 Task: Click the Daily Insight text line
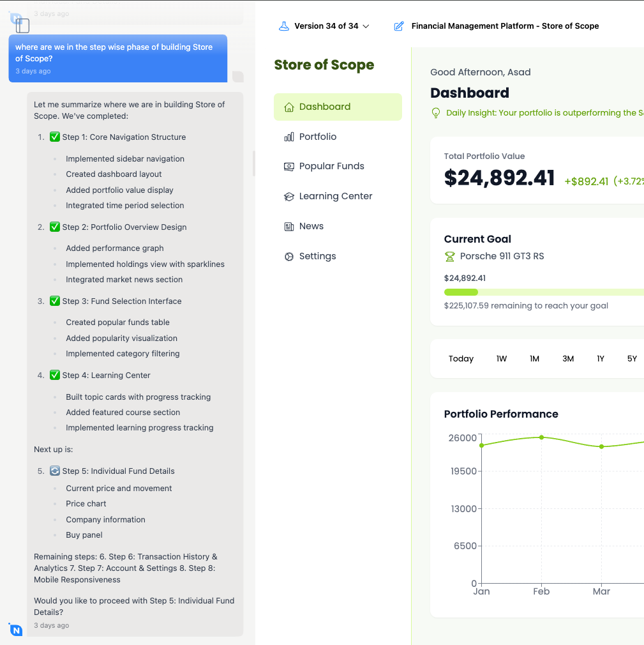click(545, 112)
